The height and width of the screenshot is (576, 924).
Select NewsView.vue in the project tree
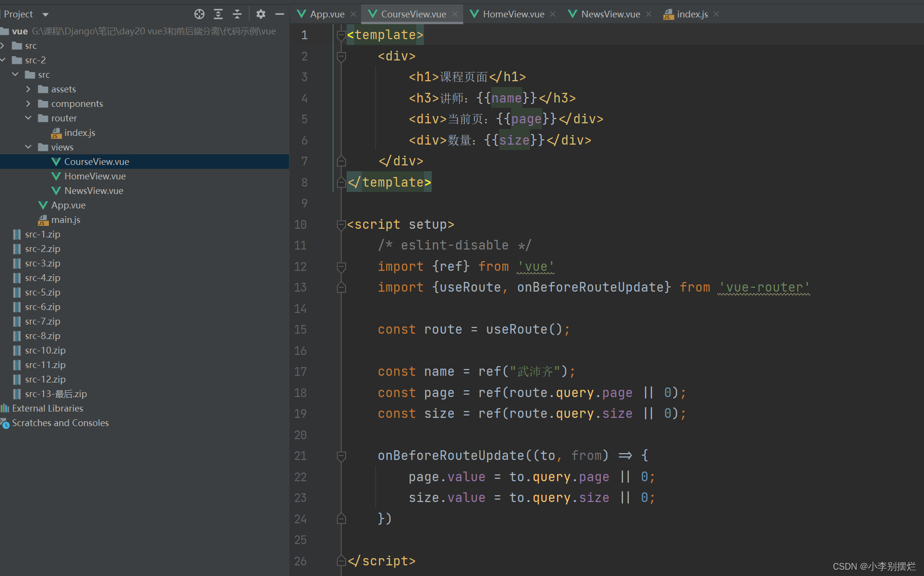click(144, 191)
